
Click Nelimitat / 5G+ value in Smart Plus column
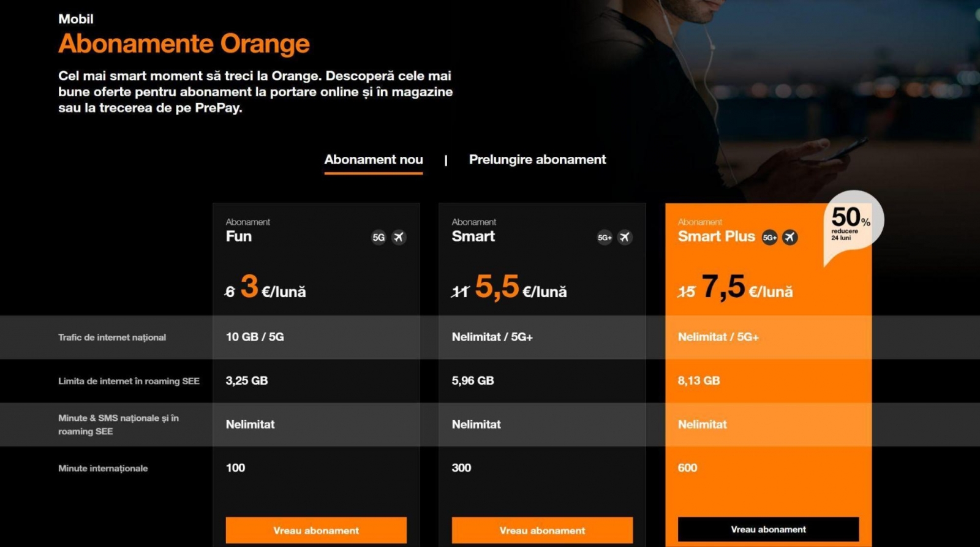[718, 337]
